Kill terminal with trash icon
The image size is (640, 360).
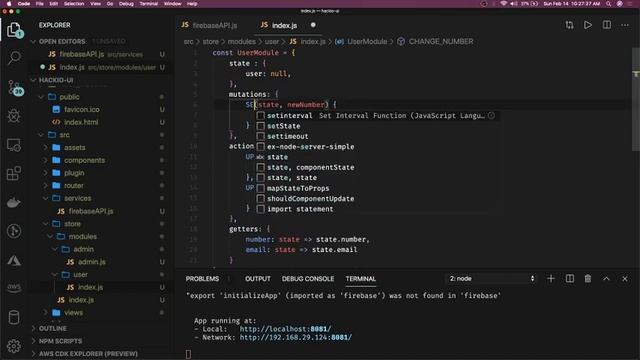[588, 278]
